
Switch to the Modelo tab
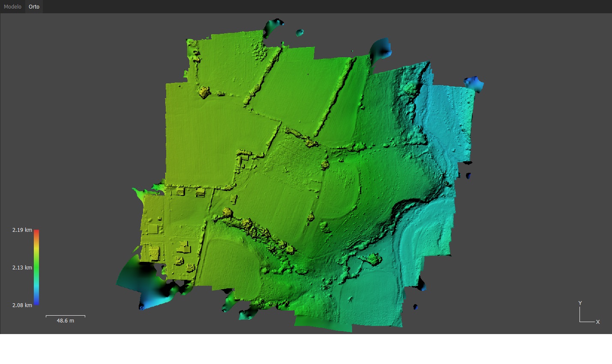[x=12, y=7]
